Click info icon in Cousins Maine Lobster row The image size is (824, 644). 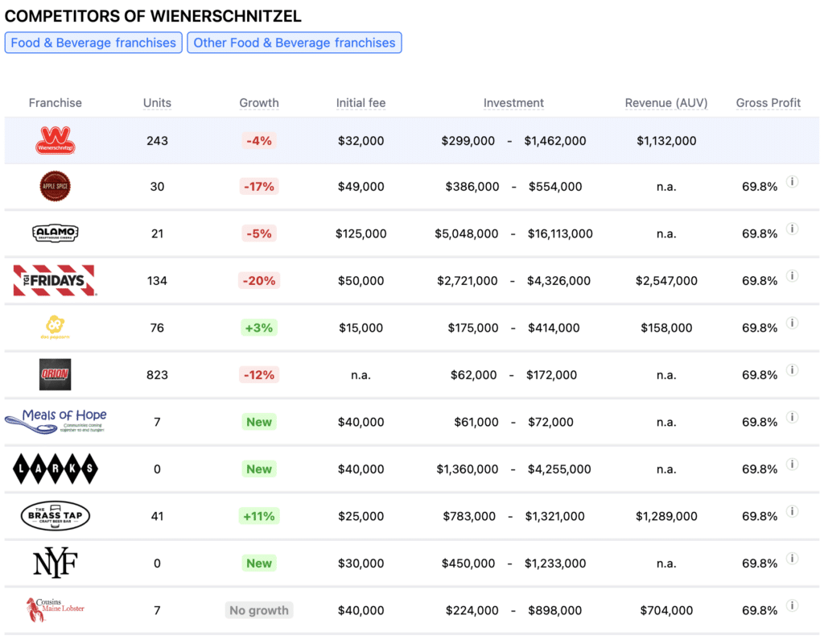792,605
